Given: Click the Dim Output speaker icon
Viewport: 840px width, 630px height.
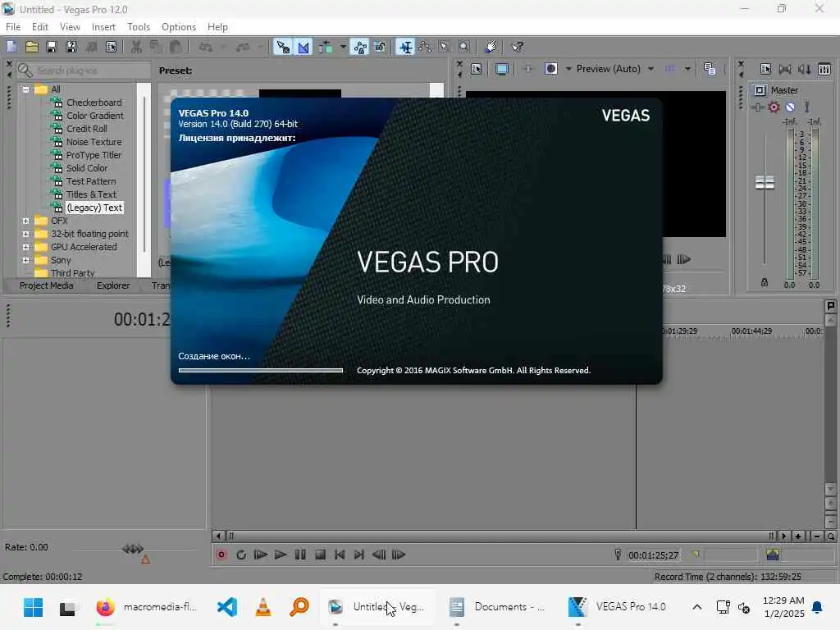Looking at the screenshot, I should point(804,69).
